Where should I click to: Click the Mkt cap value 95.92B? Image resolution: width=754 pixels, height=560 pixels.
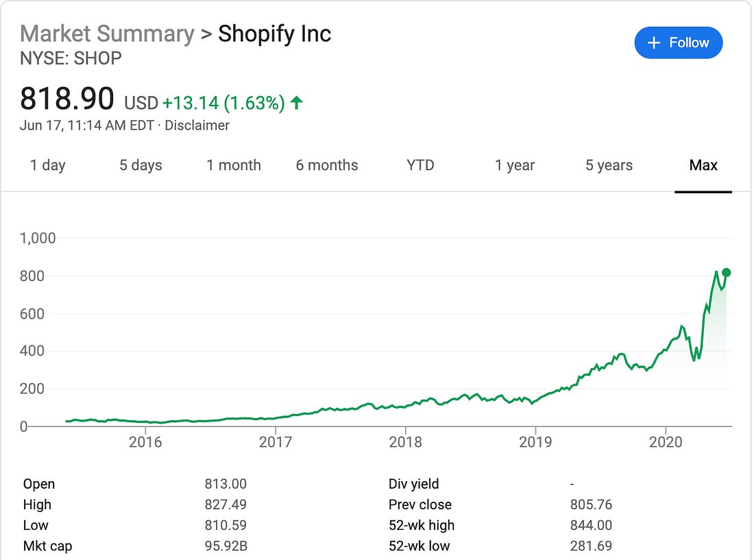pyautogui.click(x=226, y=546)
